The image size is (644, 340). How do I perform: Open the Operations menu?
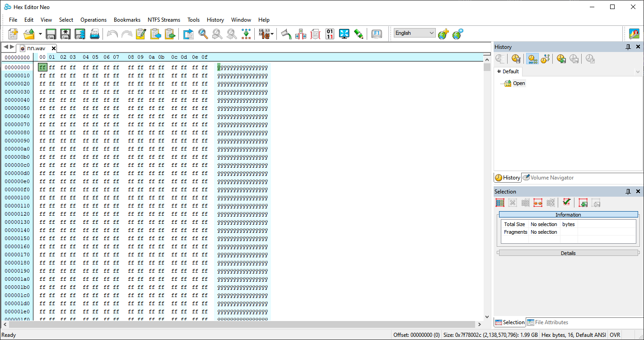click(93, 20)
